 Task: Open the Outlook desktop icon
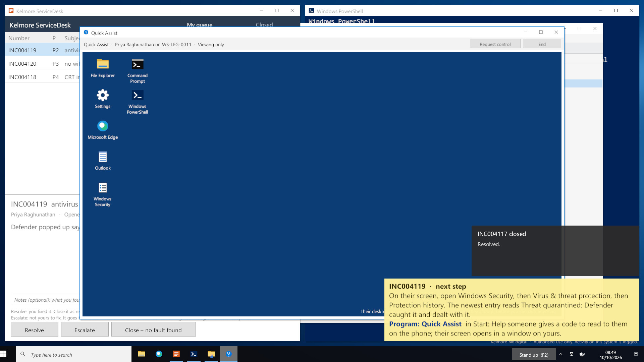point(103,161)
